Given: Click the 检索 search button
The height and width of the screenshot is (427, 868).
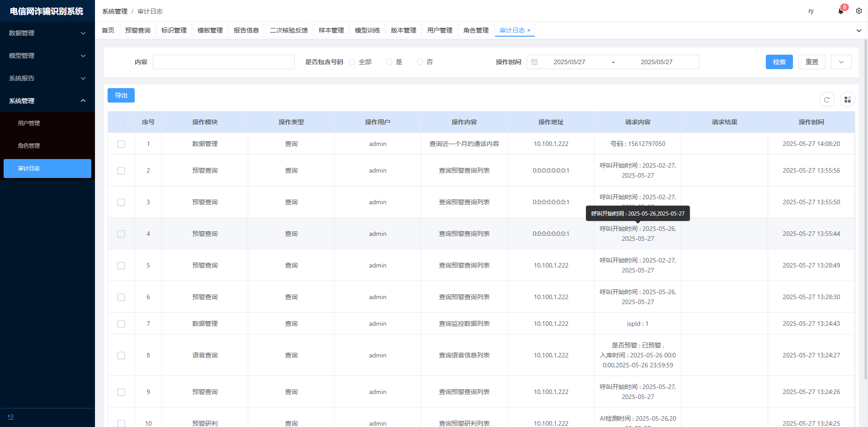Looking at the screenshot, I should 779,62.
